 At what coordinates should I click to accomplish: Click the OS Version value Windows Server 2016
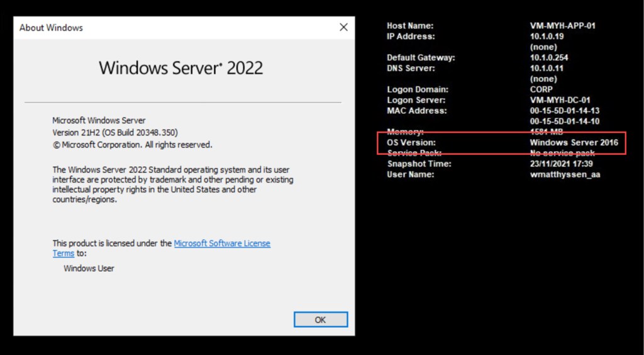tap(574, 143)
